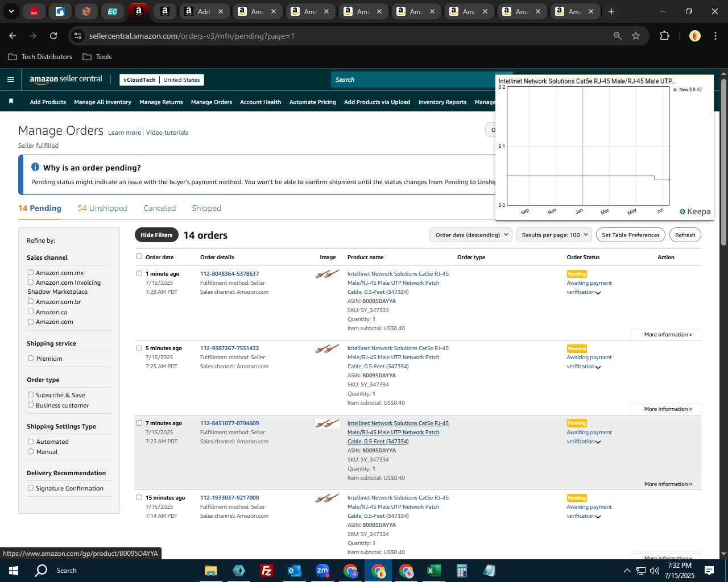
Task: Open Automate Pricing menu item
Action: coord(313,102)
